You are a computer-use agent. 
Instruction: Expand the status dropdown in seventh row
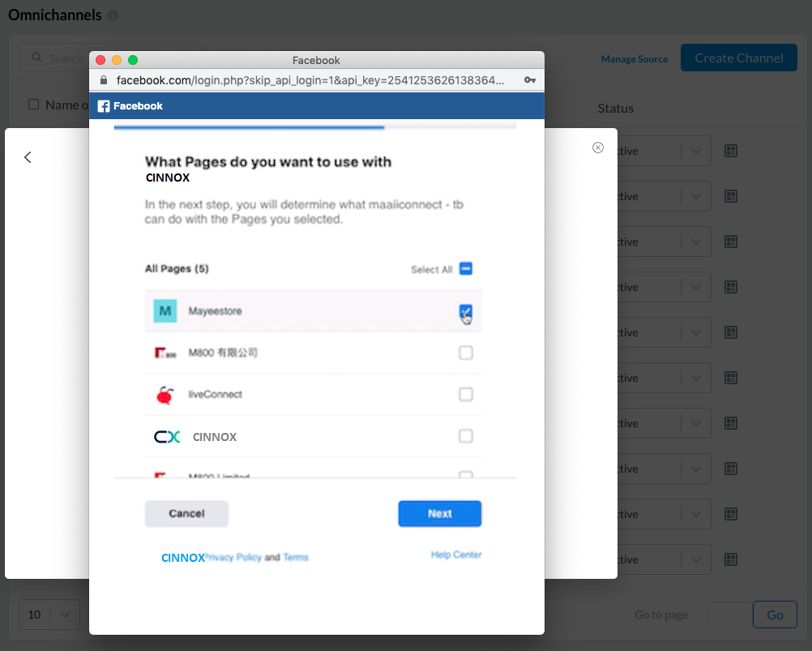click(695, 423)
